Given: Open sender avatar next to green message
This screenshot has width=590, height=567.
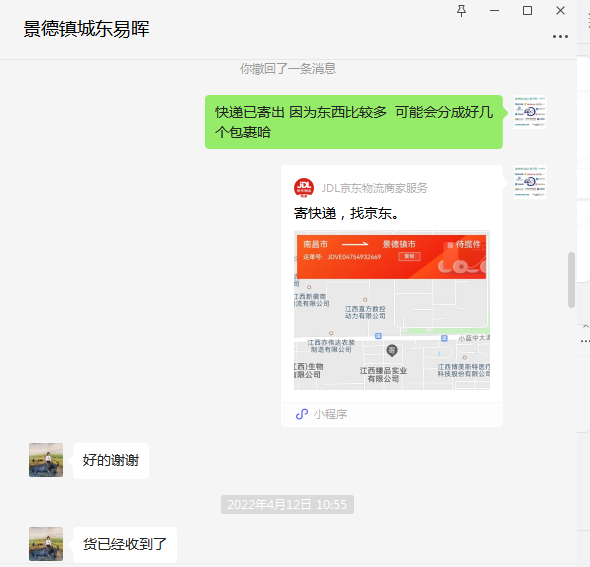Looking at the screenshot, I should pos(530,112).
